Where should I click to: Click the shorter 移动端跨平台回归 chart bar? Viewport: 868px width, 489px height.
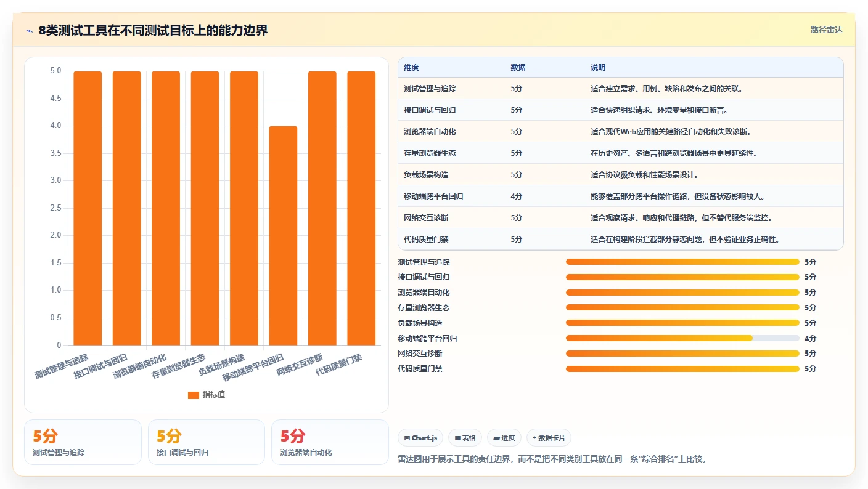[x=283, y=235]
